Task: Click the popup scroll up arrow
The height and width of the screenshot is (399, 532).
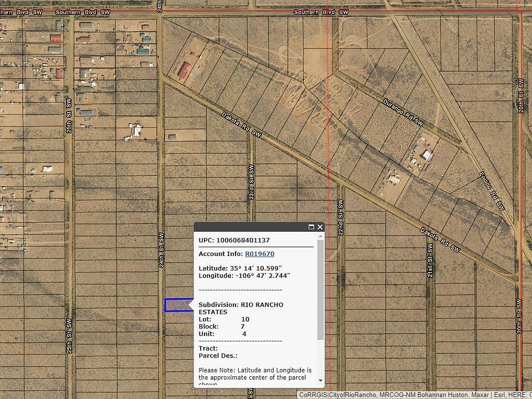Action: [x=320, y=236]
